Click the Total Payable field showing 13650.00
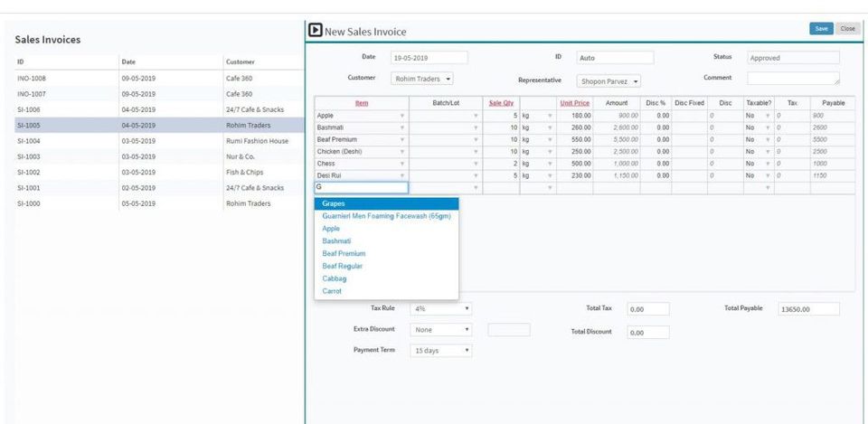This screenshot has height=424, width=868. point(808,309)
